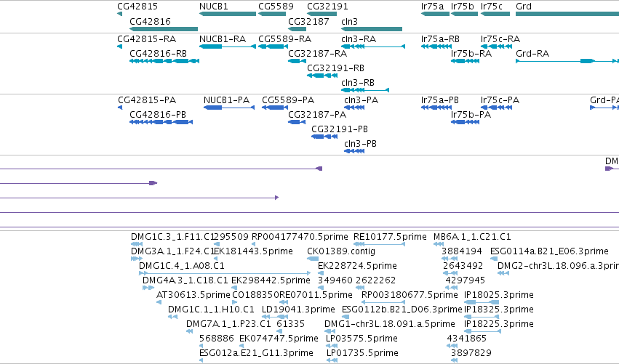Click the CG42815 gene label
This screenshot has width=619, height=364.
[x=137, y=7]
